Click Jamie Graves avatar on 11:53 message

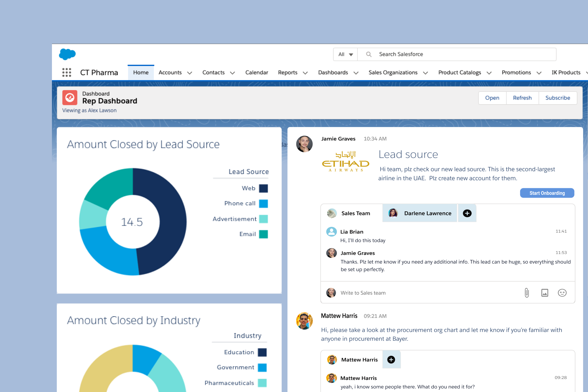point(332,253)
